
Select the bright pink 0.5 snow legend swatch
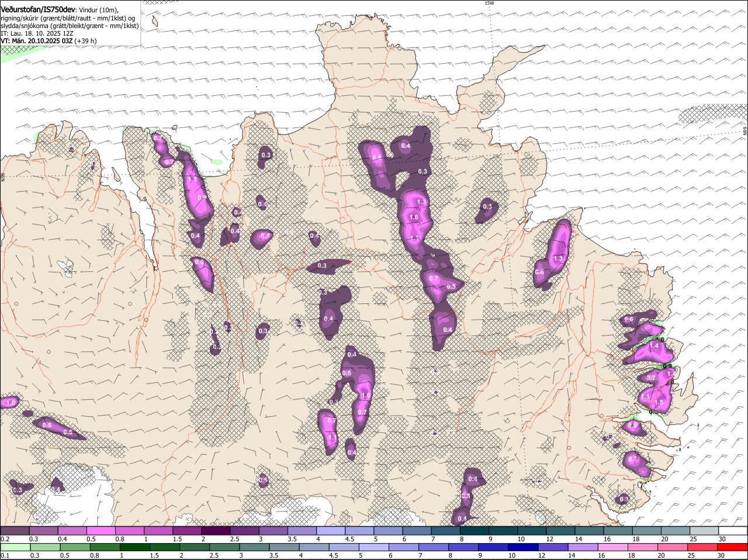pos(101,530)
